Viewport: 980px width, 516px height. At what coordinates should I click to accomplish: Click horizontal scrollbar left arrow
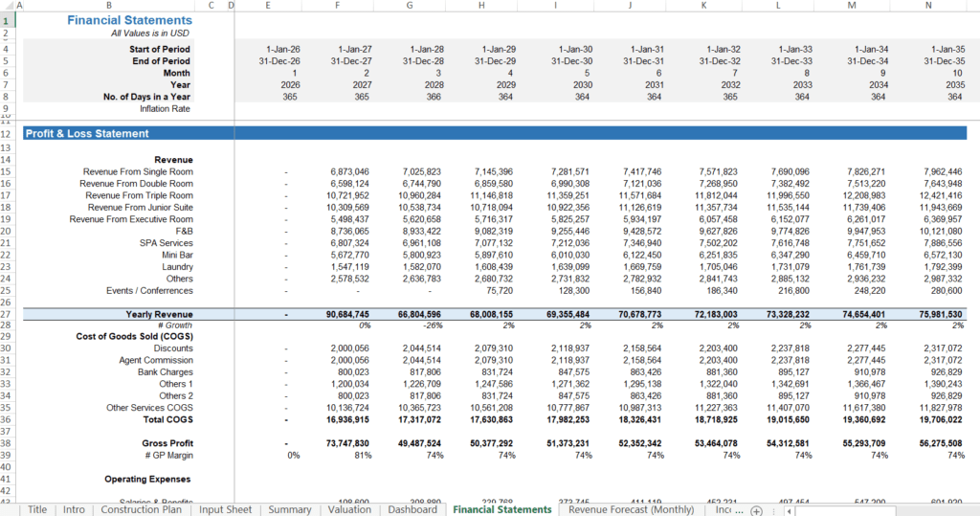(789, 510)
